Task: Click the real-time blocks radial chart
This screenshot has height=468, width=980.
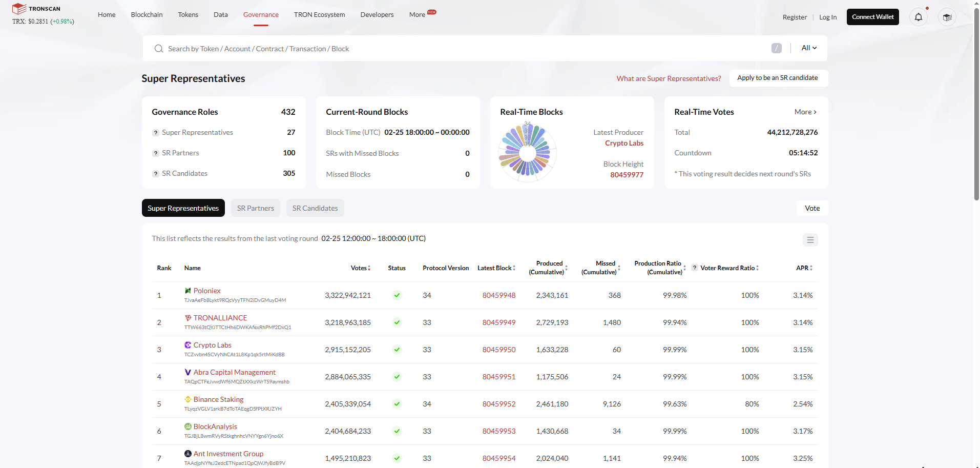Action: [x=527, y=152]
